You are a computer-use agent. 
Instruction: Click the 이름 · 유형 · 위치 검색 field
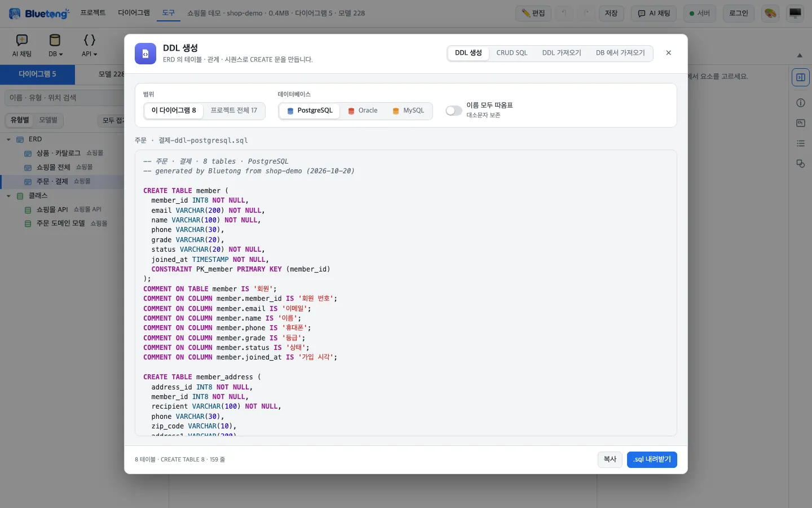[x=64, y=98]
